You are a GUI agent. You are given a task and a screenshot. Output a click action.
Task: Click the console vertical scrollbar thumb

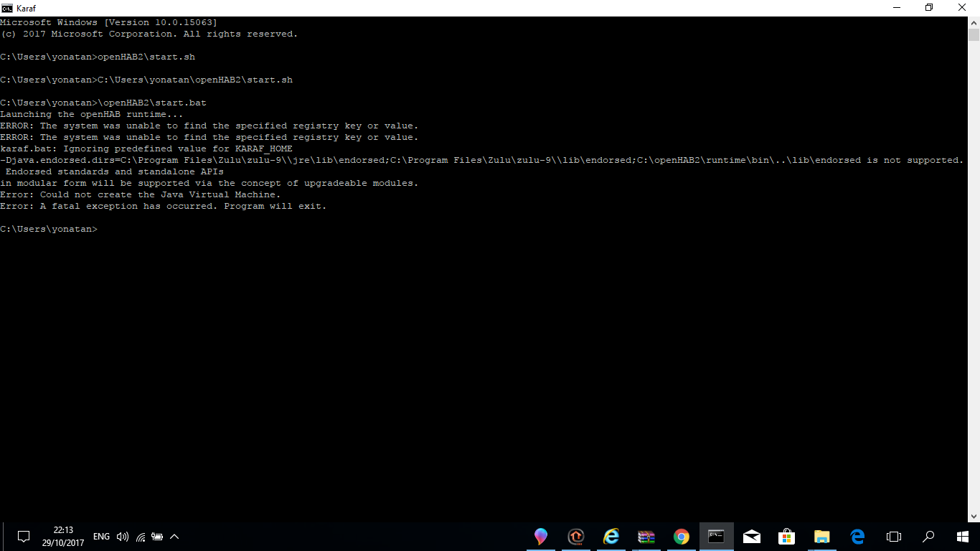pyautogui.click(x=974, y=35)
